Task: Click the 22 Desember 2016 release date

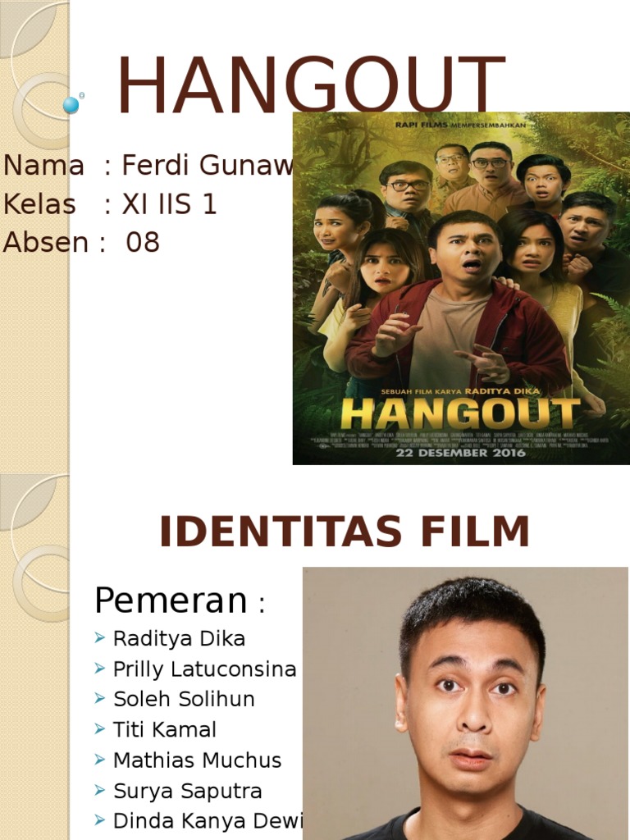Action: [461, 453]
